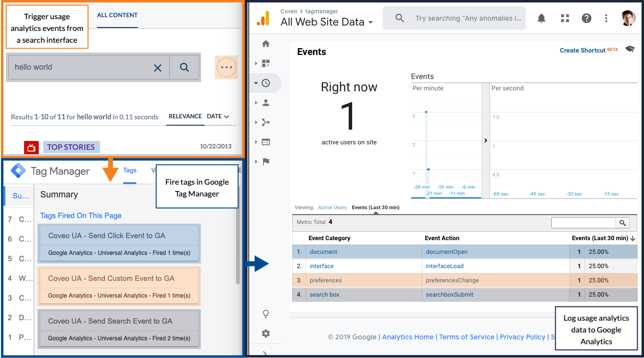Screen dimensions: 644x358
Task: Open the TOP STORIES result
Action: point(71,147)
